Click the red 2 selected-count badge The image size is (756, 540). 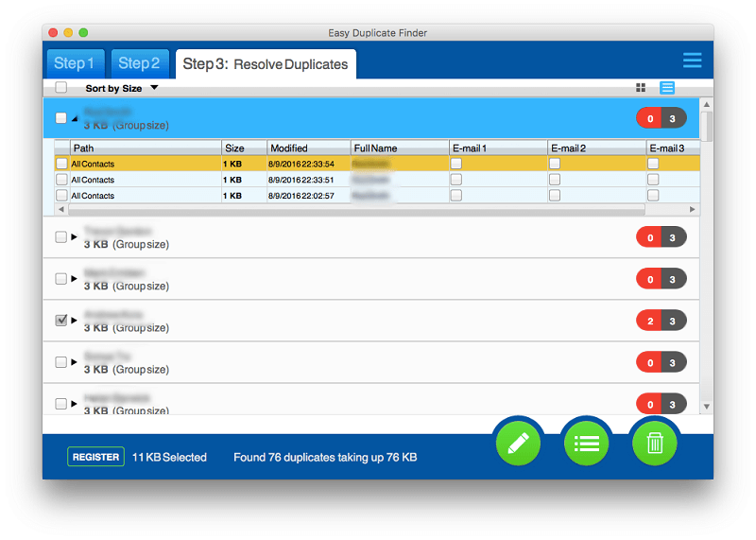pos(649,321)
